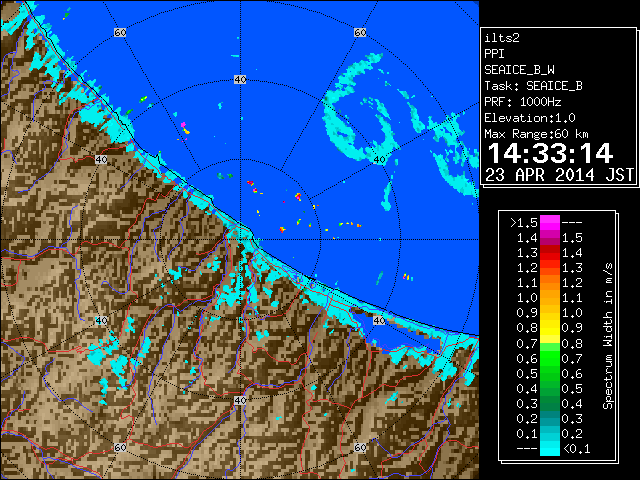Click the '40' ring label due south of center

(x=240, y=400)
